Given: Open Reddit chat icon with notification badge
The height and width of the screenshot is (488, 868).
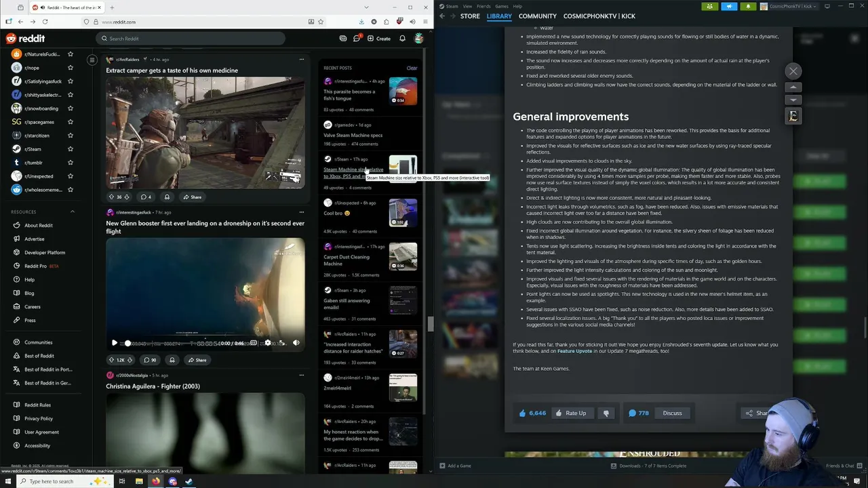Looking at the screenshot, I should tap(357, 39).
